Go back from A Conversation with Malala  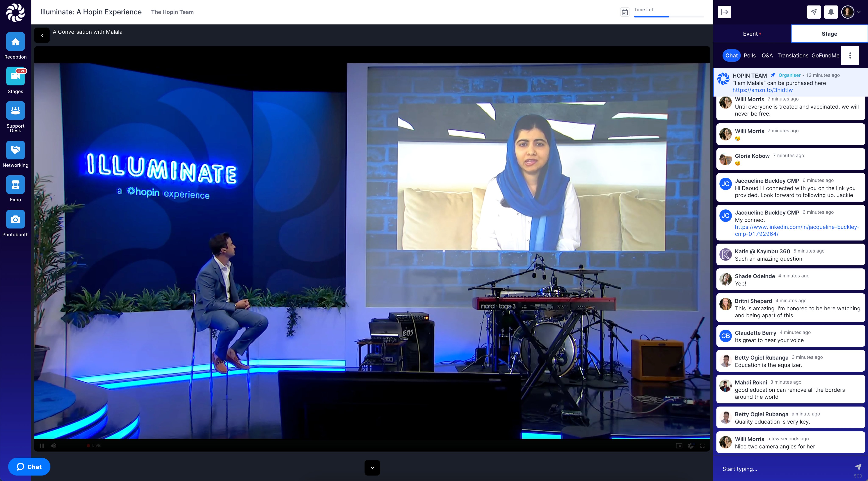(42, 35)
